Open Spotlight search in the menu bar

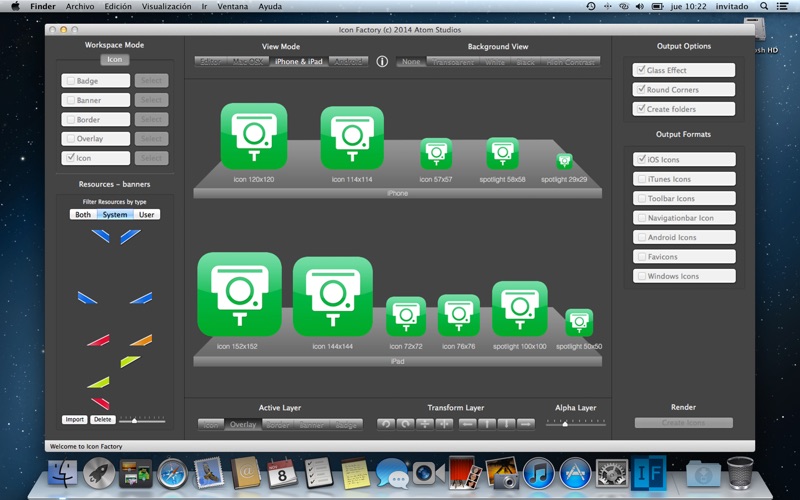[764, 6]
